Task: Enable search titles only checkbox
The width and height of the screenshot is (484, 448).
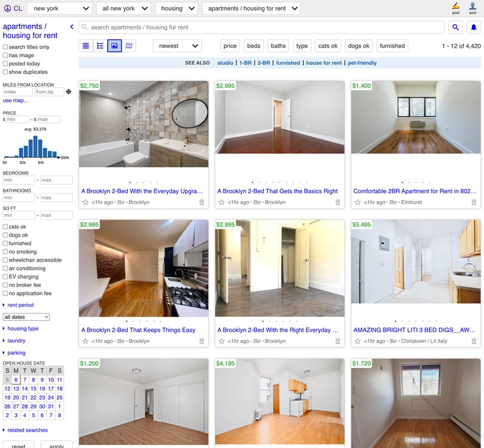Action: [x=5, y=47]
